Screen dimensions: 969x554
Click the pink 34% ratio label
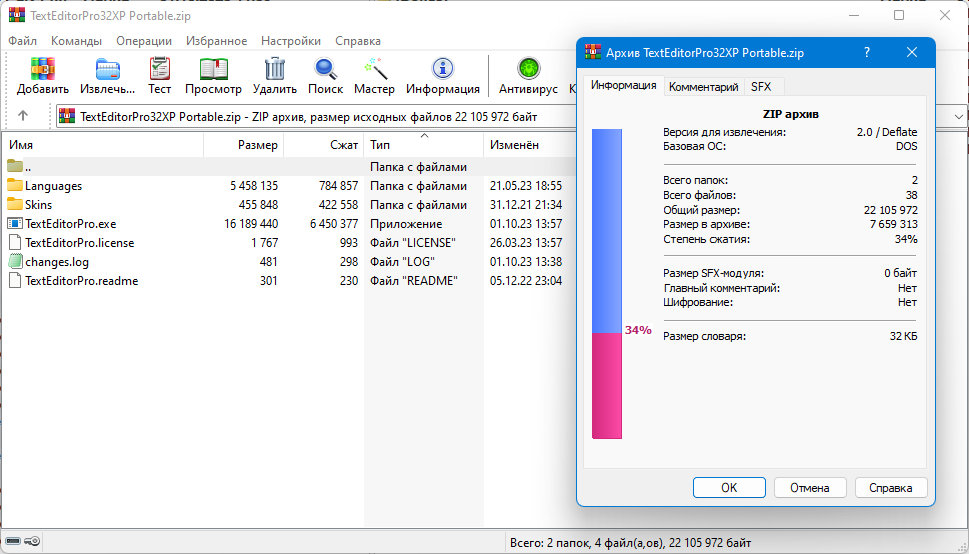pos(638,330)
